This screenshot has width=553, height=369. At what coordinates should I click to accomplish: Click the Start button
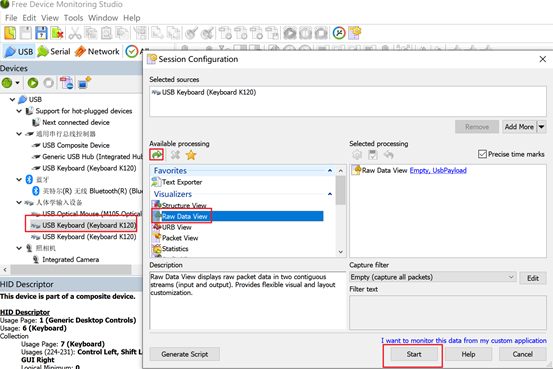point(414,354)
